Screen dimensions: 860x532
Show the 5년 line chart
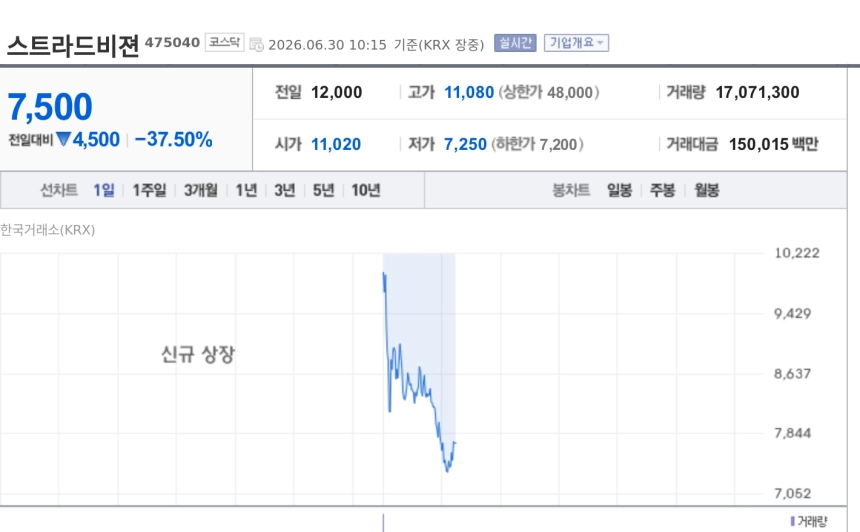tap(324, 190)
